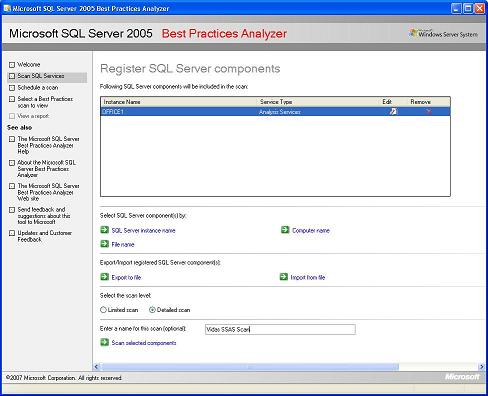
Task: Click horizontal scrollbar left arrow
Action: 96,367
